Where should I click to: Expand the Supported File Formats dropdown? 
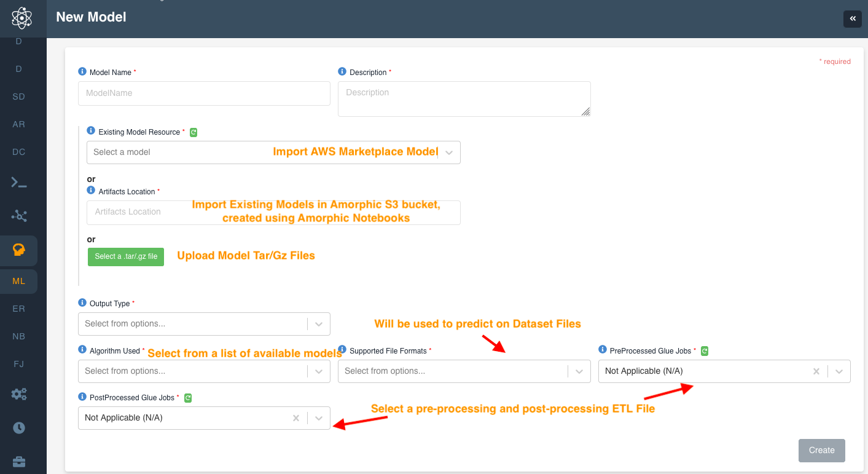click(x=579, y=371)
